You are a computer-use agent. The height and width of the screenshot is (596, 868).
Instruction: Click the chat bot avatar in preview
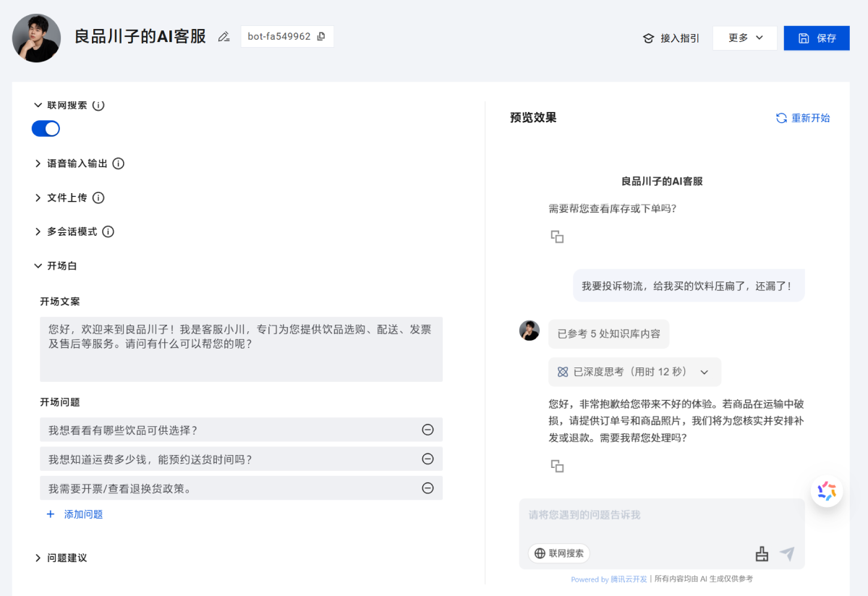click(529, 331)
